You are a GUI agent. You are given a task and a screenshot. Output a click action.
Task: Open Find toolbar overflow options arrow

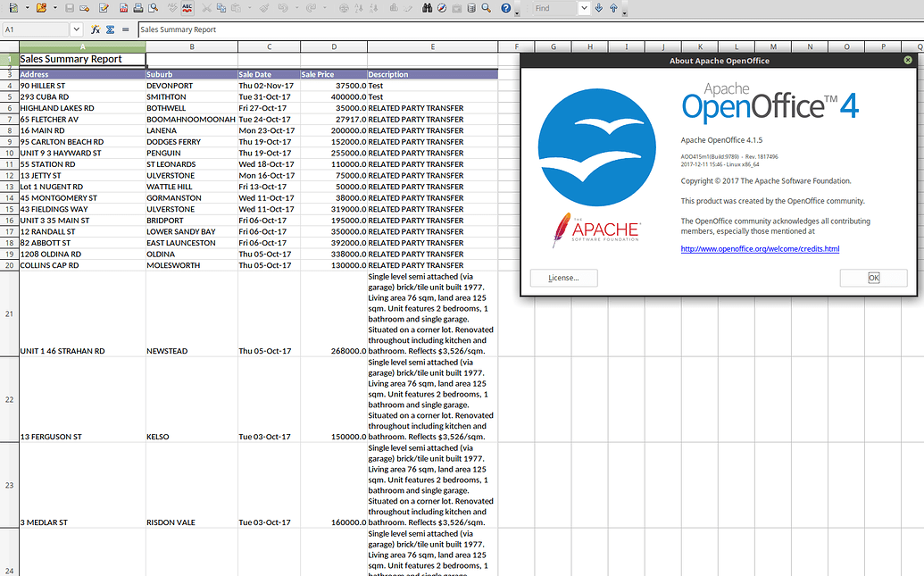[625, 11]
